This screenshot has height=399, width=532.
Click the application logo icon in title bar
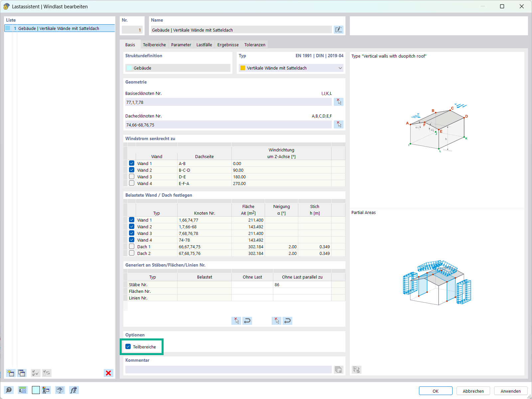pyautogui.click(x=6, y=6)
